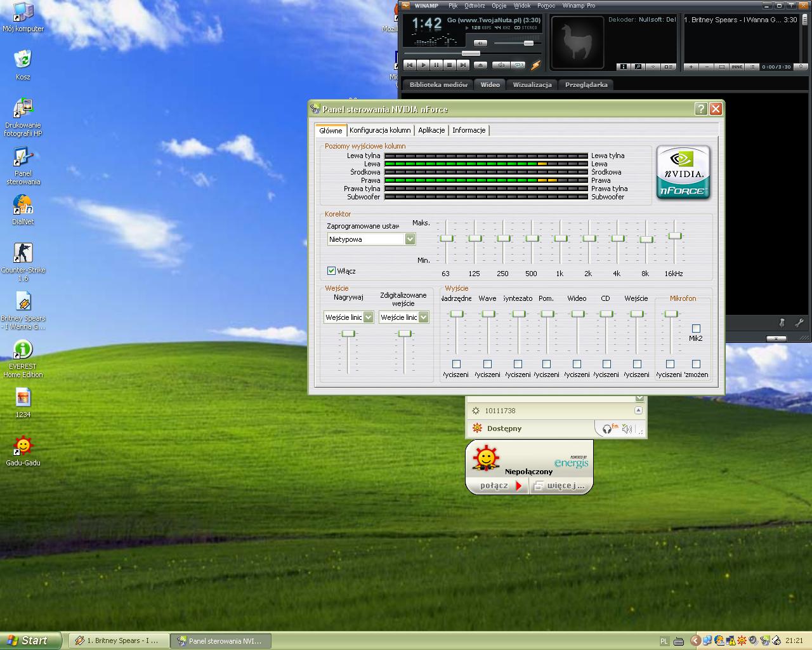Open Zaprogramowane ustawienia dropdown Nietypowa
The height and width of the screenshot is (650, 812).
[x=371, y=239]
